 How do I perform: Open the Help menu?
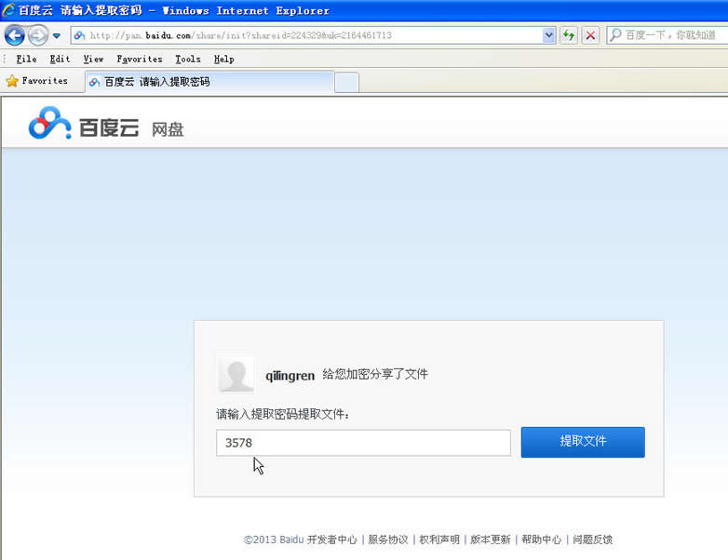point(223,59)
